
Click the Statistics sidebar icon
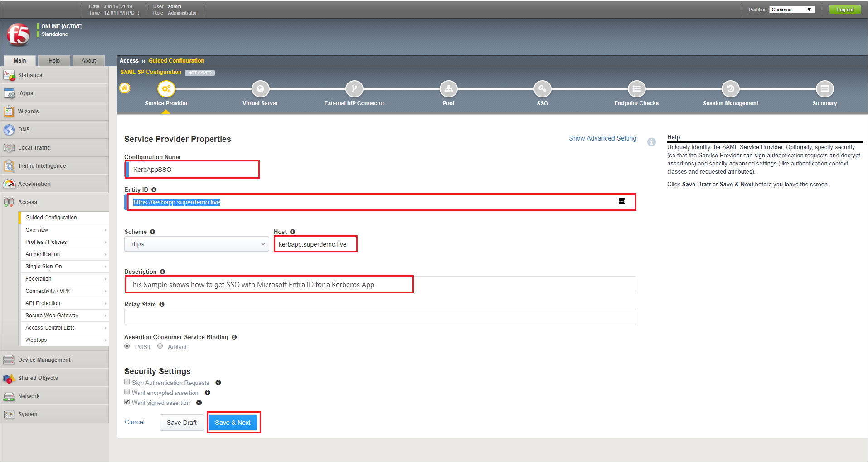9,75
